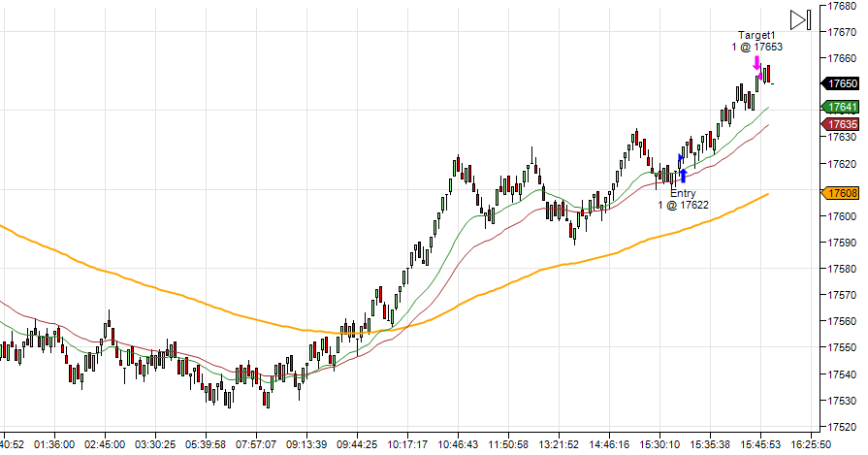The width and height of the screenshot is (868, 455).
Task: Click the 15:35:38 time axis label
Action: point(710,444)
